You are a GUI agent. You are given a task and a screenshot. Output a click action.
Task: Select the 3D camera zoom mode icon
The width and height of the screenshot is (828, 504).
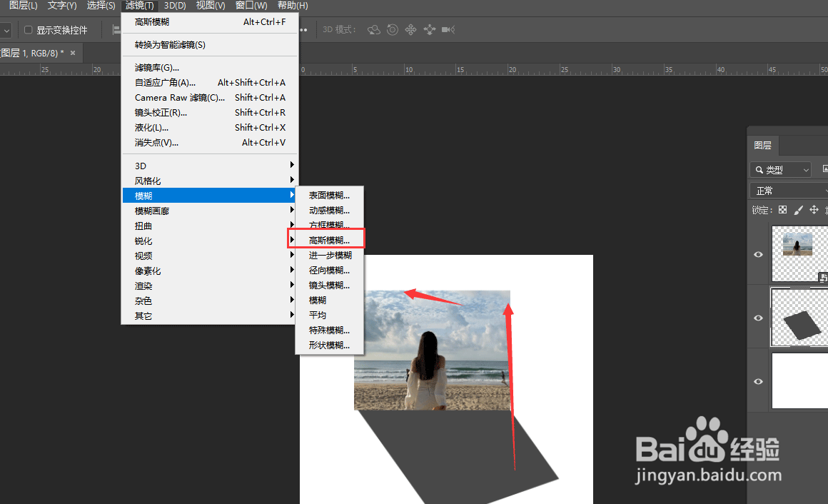448,29
